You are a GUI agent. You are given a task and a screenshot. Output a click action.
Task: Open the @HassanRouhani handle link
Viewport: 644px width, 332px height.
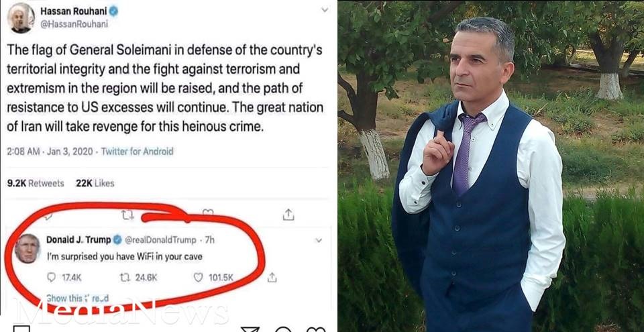[x=74, y=24]
